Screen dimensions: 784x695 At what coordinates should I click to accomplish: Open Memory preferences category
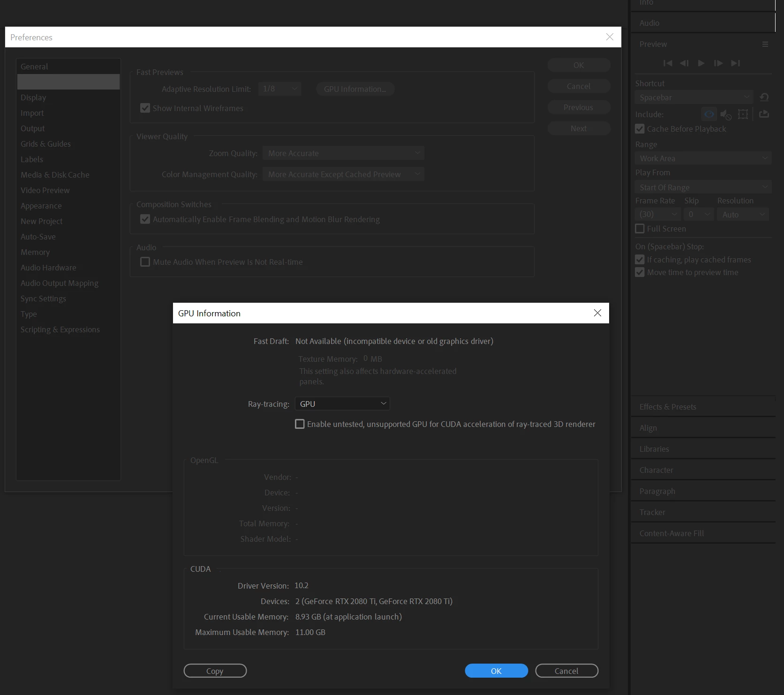(x=68, y=252)
